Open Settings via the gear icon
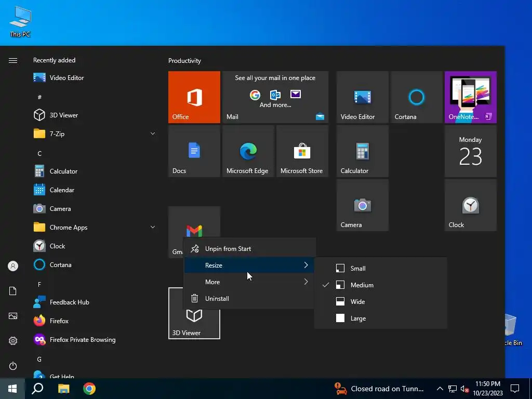The height and width of the screenshot is (399, 532). [x=13, y=341]
